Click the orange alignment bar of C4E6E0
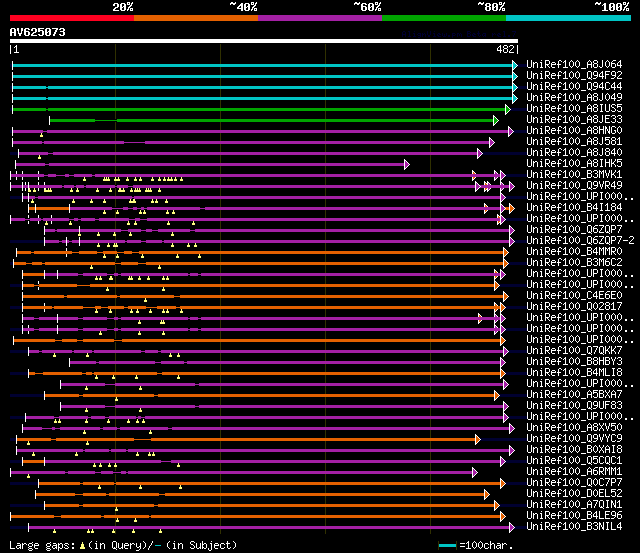 point(263,297)
